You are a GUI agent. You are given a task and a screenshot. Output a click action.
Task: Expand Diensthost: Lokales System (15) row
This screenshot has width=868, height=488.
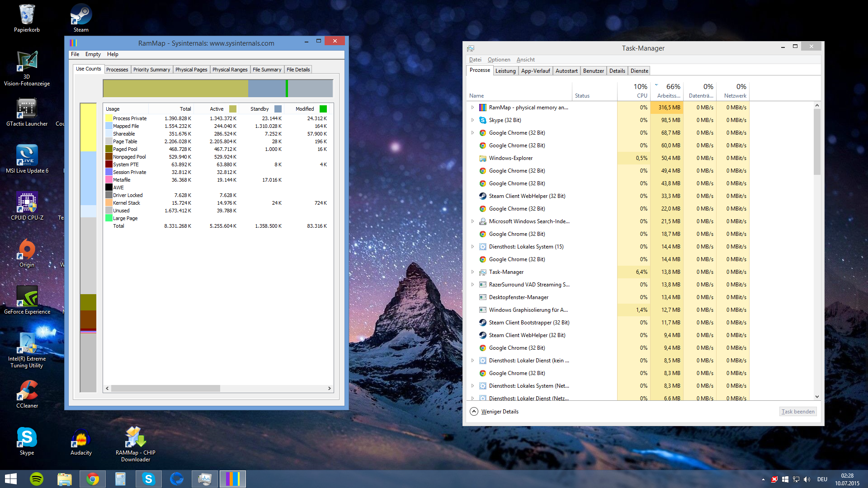472,247
